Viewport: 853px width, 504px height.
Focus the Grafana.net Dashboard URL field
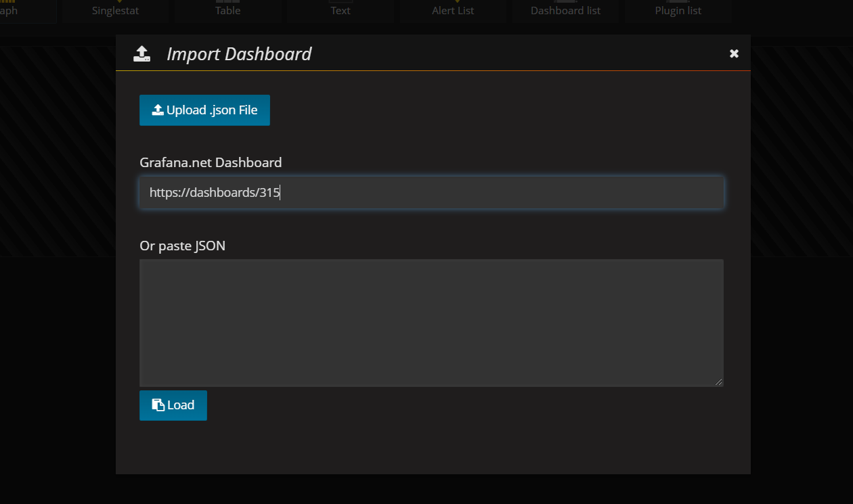[x=431, y=193]
